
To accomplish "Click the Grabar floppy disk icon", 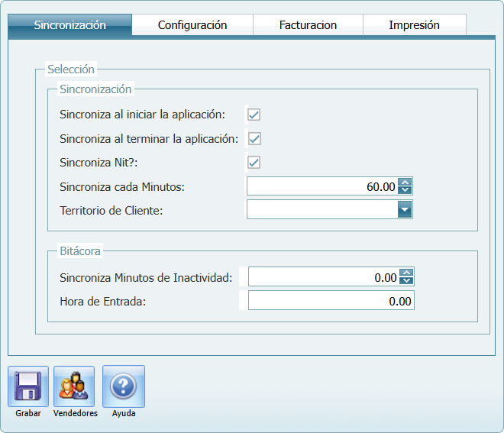I will (28, 386).
